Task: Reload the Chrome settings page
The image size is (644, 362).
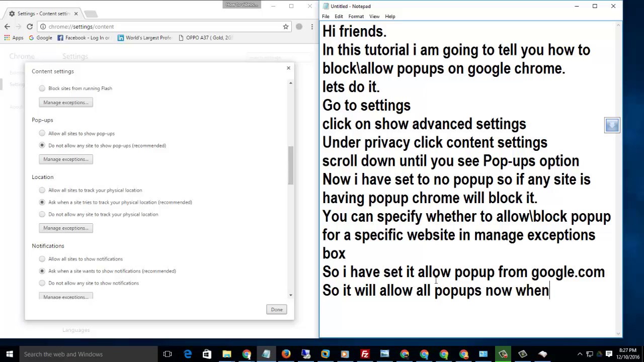Action: (30, 27)
